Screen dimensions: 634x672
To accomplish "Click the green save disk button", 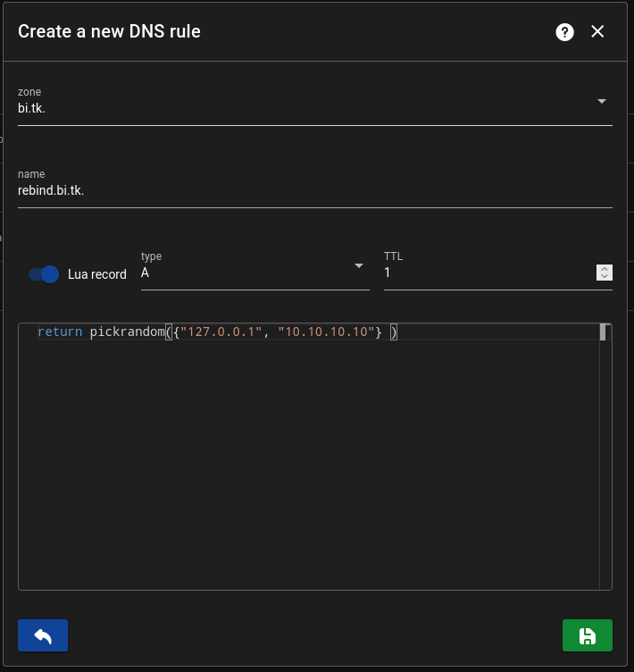I will coord(588,635).
